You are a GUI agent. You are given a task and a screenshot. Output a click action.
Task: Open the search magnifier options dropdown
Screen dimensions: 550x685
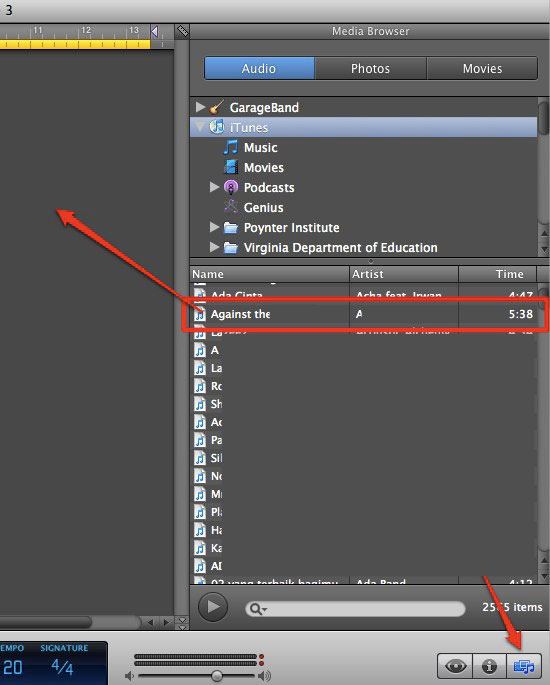point(258,609)
